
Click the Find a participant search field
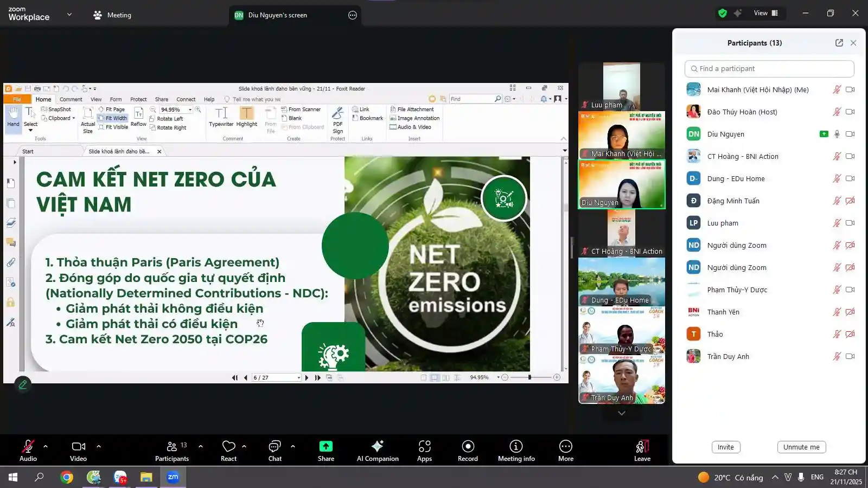tap(769, 69)
